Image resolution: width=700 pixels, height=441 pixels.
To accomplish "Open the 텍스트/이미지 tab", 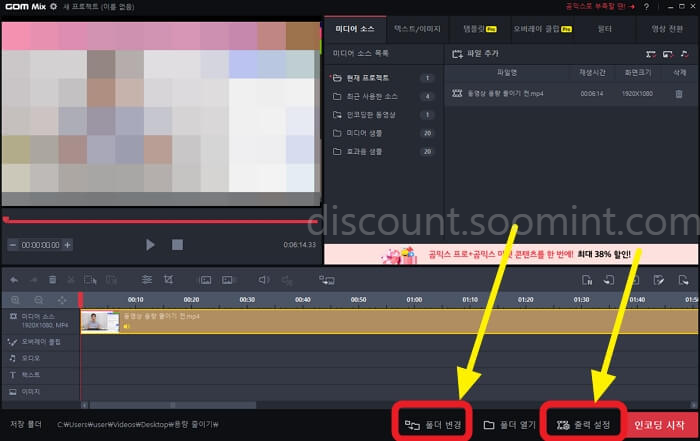I will click(417, 29).
